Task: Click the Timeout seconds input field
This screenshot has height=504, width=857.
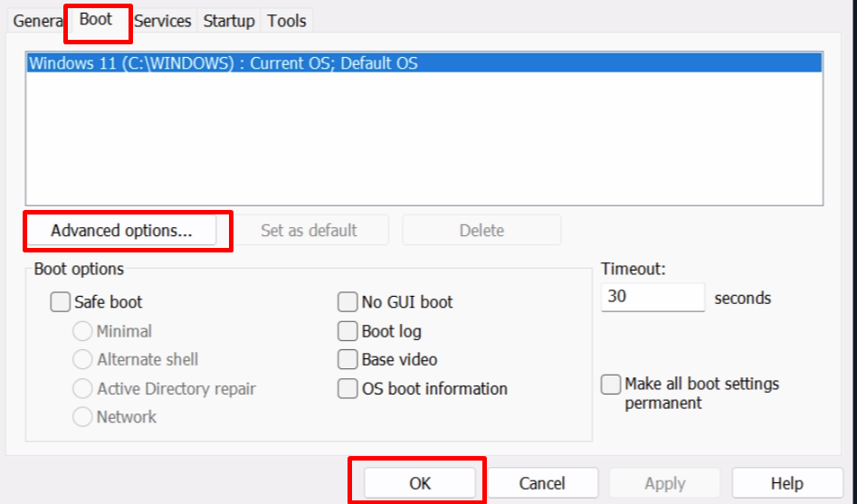Action: (652, 297)
